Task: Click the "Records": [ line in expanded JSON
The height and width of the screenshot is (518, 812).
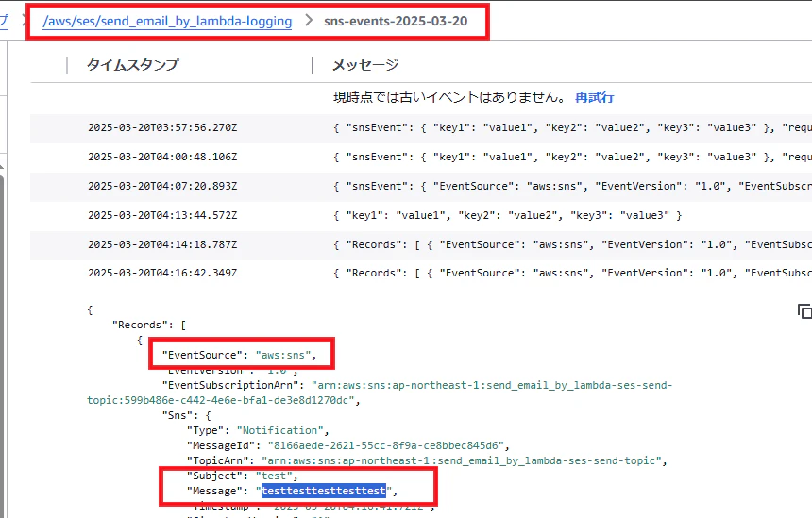Action: pos(149,325)
